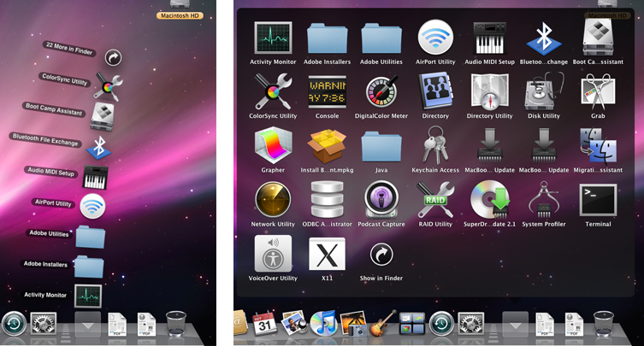This screenshot has height=346, width=644.
Task: Open Activity Monitor in the fan stack
Action: point(88,296)
